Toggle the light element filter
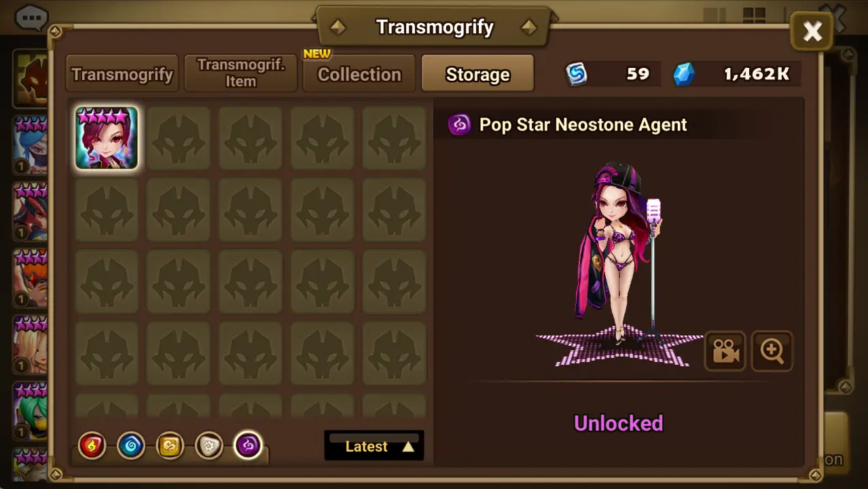The image size is (868, 489). 209,446
